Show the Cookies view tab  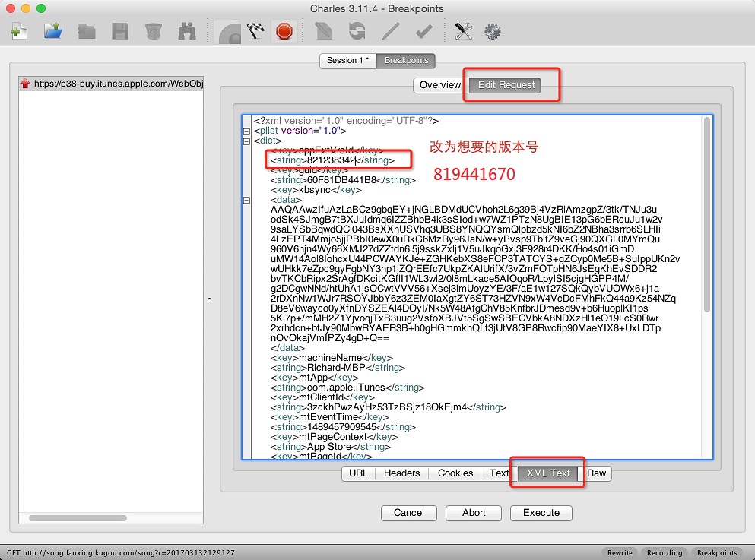(x=455, y=473)
